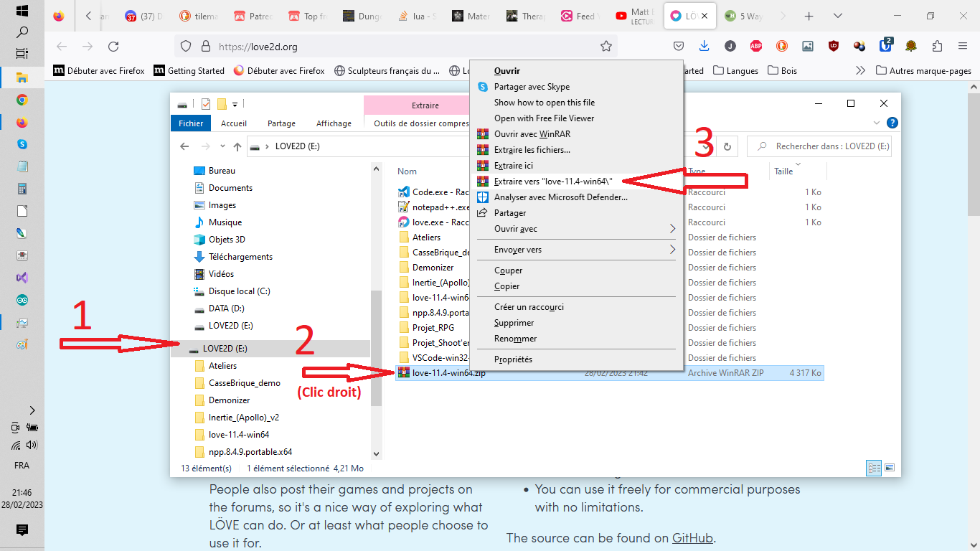Sort by the Nom column header

[x=407, y=171]
